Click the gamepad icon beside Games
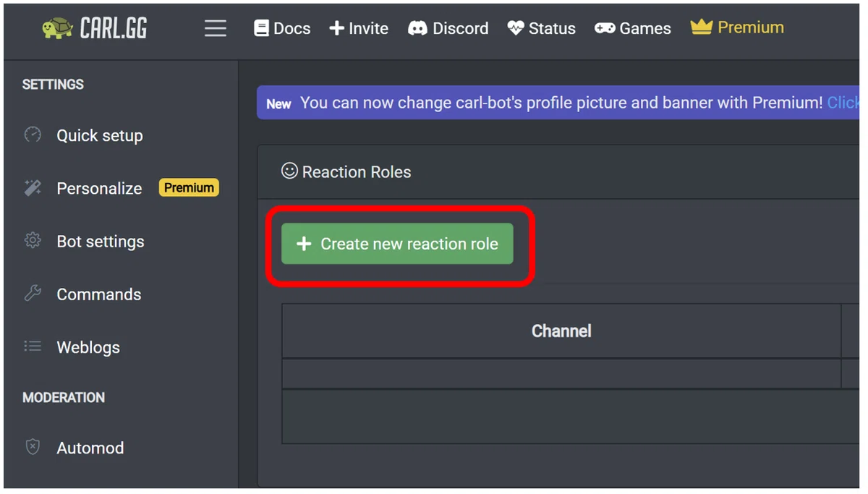Viewport: 868px width, 494px height. pos(605,28)
